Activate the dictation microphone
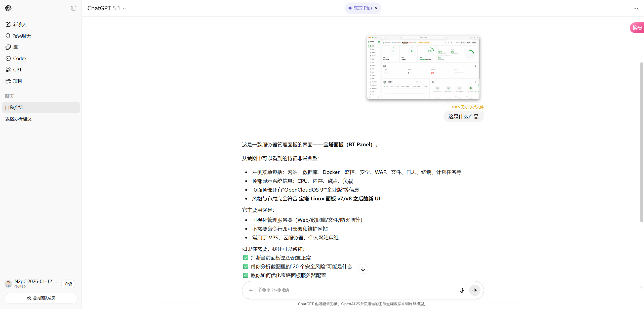This screenshot has height=309, width=644. coord(461,290)
